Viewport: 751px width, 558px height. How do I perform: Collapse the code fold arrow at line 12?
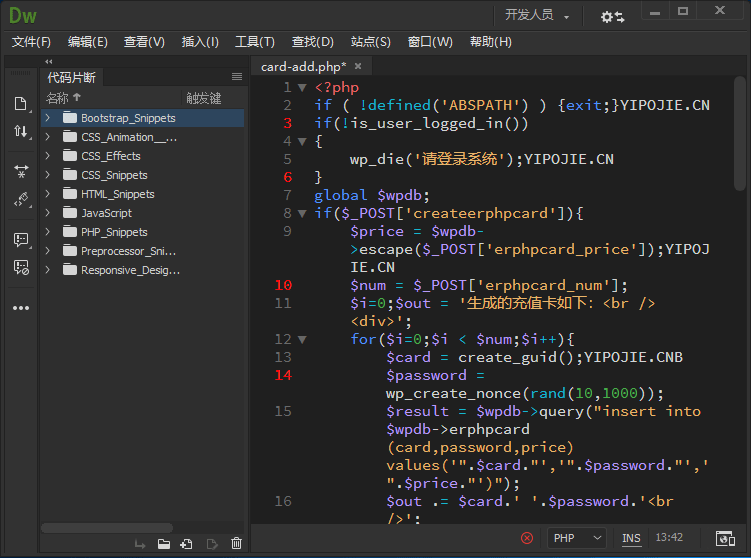coord(302,339)
